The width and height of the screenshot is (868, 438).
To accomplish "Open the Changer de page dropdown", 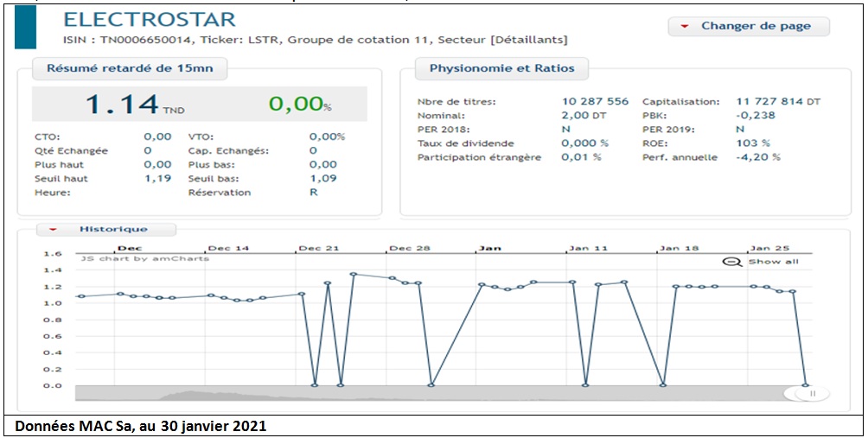I will [749, 26].
